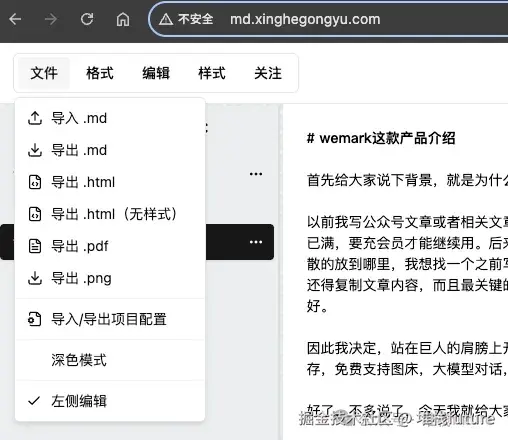The width and height of the screenshot is (508, 440).
Task: Open the three-dot menu on the selected dark row
Action: [x=256, y=242]
